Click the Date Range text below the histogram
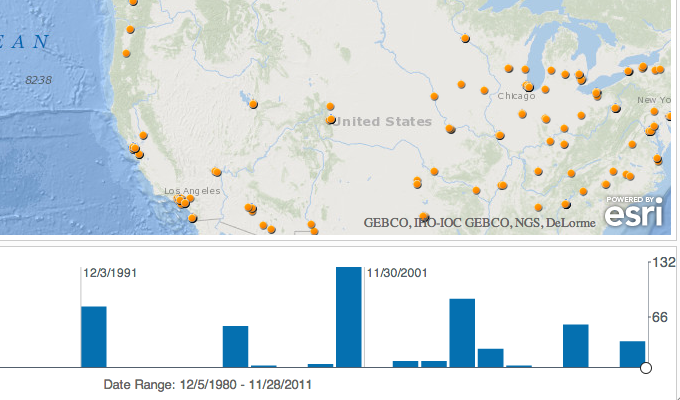This screenshot has height=400, width=680. coord(213,384)
